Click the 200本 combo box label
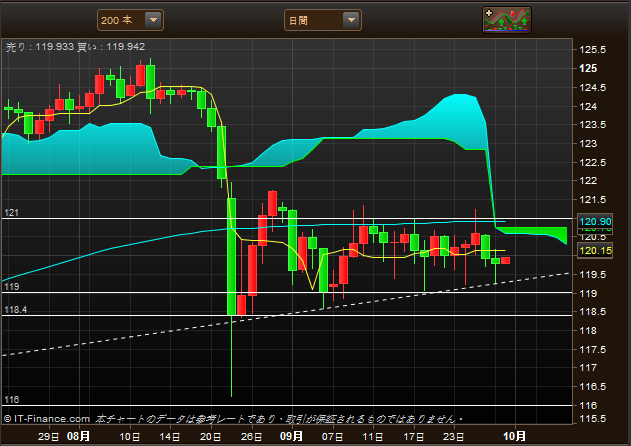Viewport: 631px width, 446px height. click(x=117, y=20)
